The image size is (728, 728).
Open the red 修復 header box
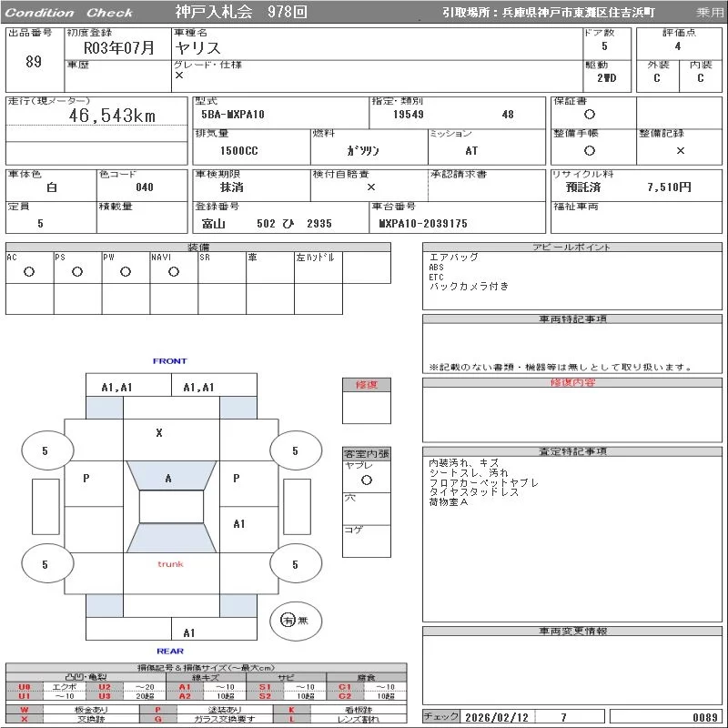click(366, 385)
